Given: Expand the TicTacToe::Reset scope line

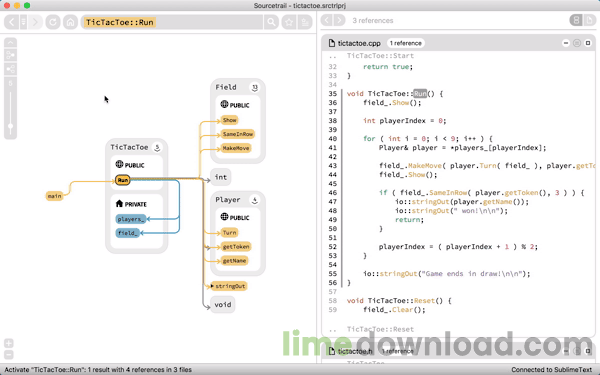Looking at the screenshot, I should point(380,329).
